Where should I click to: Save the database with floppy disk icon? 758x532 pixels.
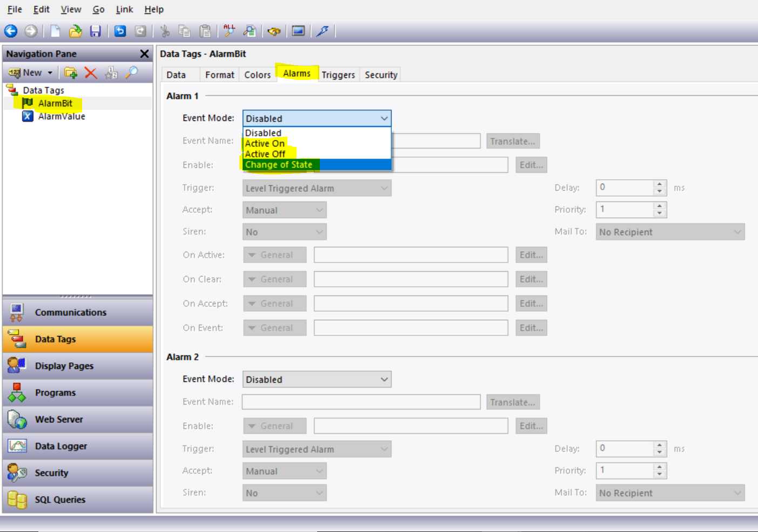tap(96, 31)
